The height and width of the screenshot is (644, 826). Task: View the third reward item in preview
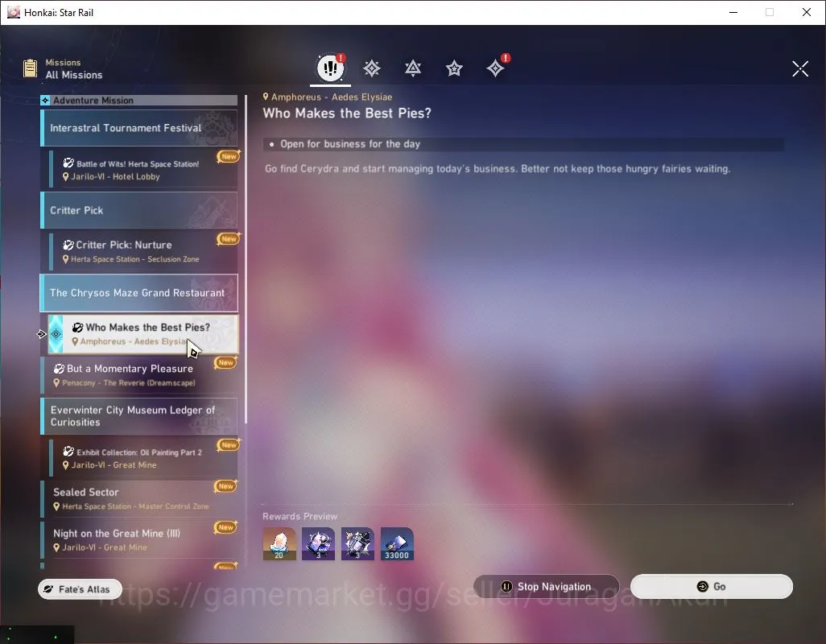coord(357,543)
